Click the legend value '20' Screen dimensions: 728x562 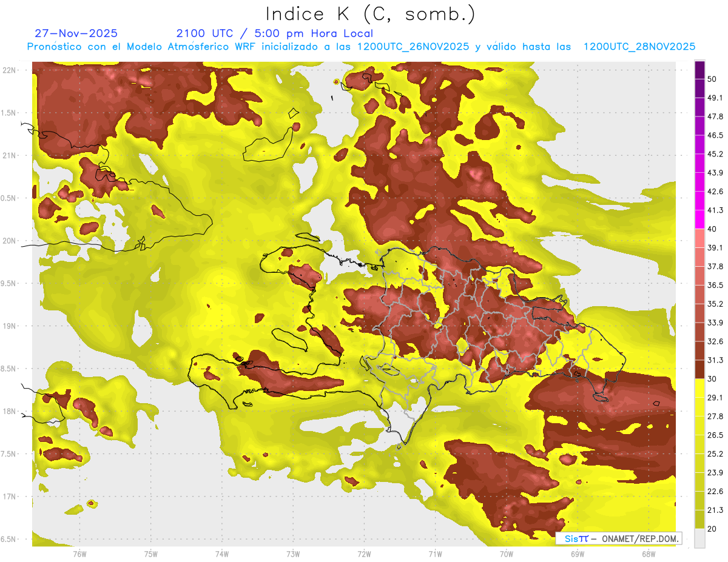click(713, 529)
